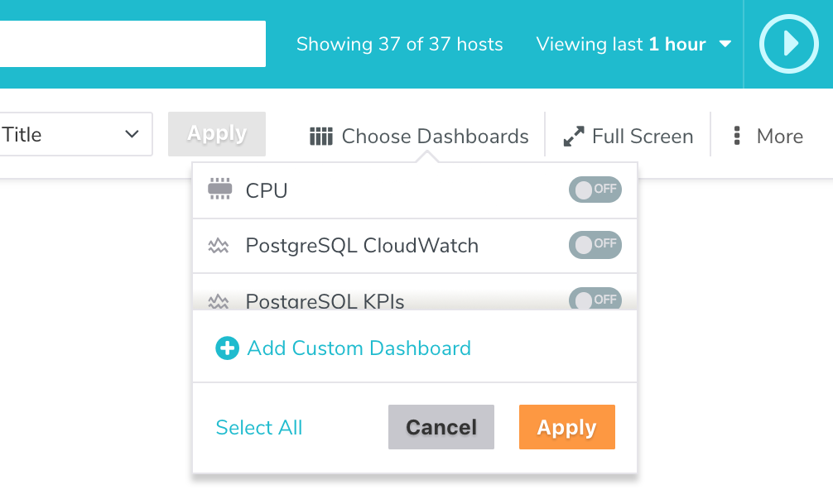Click the play button icon

789,44
